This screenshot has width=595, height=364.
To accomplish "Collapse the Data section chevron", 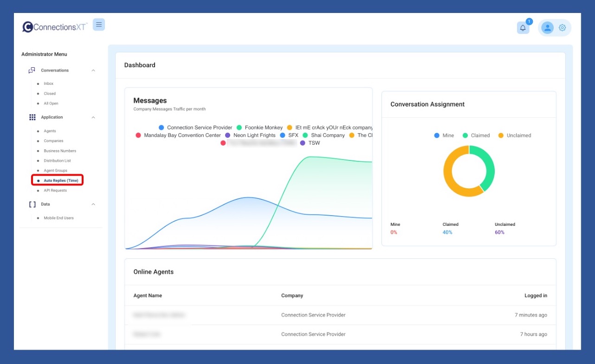I will coord(93,204).
